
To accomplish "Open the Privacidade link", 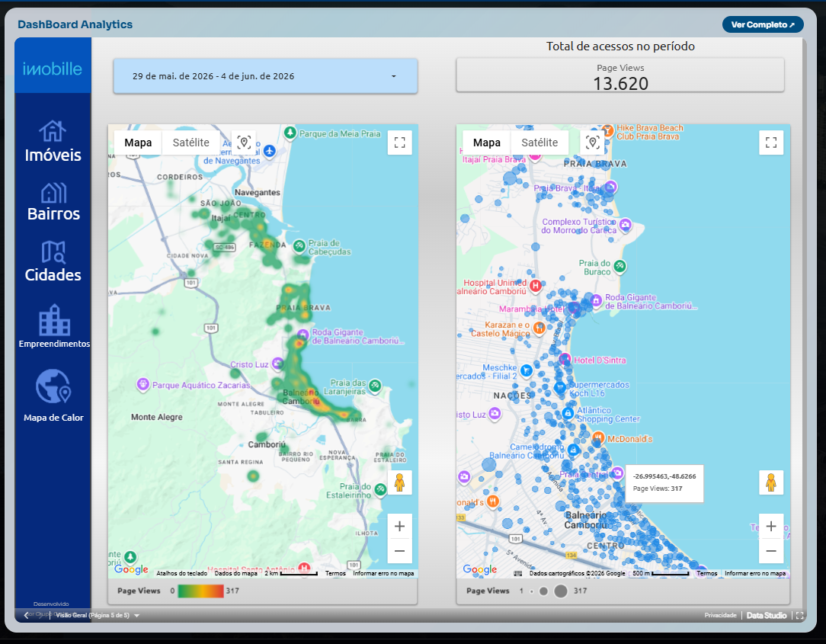I will (x=720, y=615).
